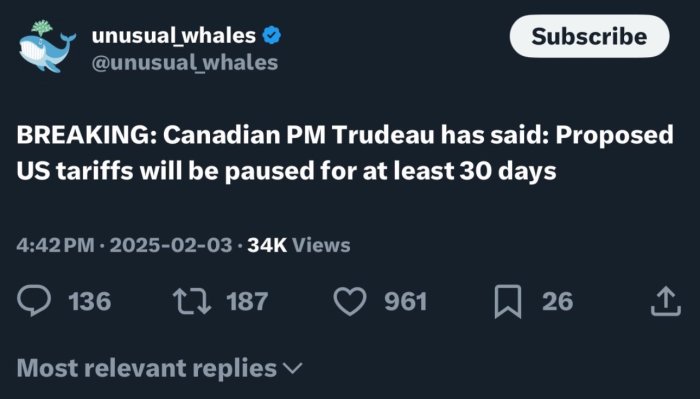Viewport: 700px width, 399px height.
Task: Like the post with the heart icon
Action: (x=350, y=301)
